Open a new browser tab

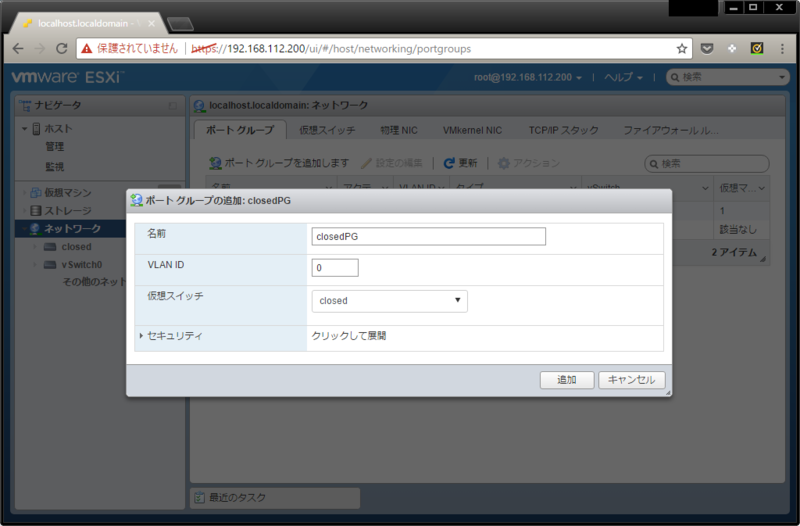180,23
